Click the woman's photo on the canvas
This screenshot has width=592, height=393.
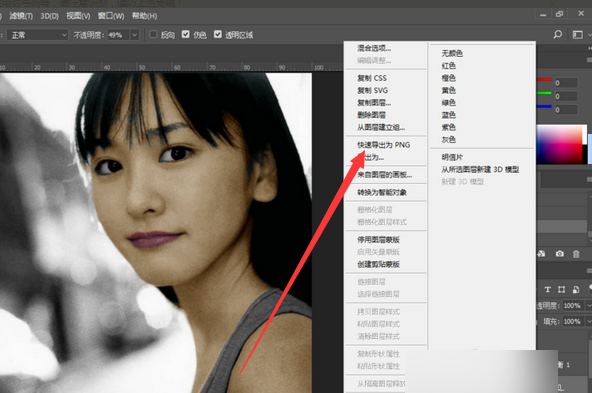coord(156,233)
